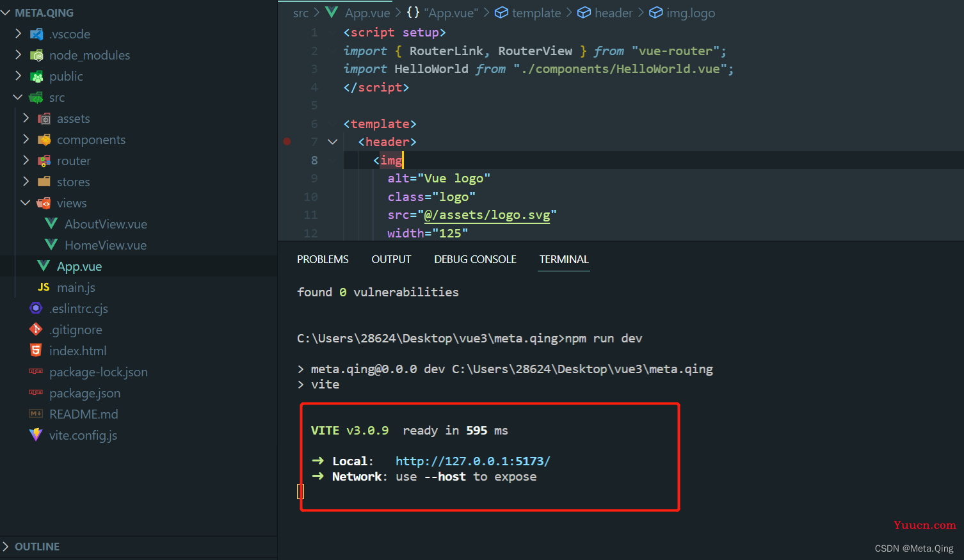
Task: Open package-lock.json in the explorer
Action: pos(99,372)
